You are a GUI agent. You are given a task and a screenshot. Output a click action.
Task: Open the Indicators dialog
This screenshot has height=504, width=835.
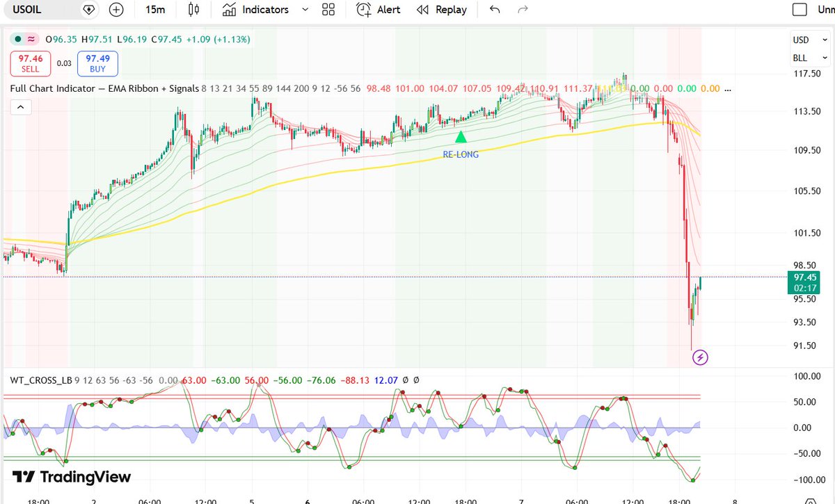tap(255, 10)
